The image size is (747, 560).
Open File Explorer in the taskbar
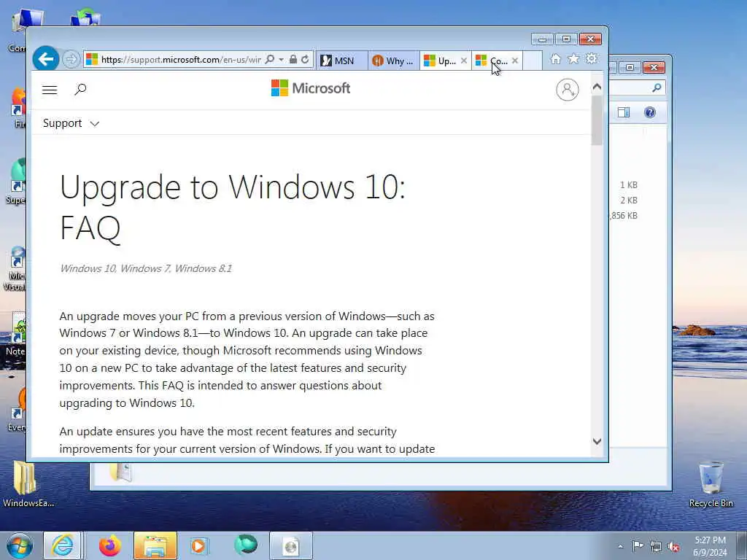(x=155, y=545)
